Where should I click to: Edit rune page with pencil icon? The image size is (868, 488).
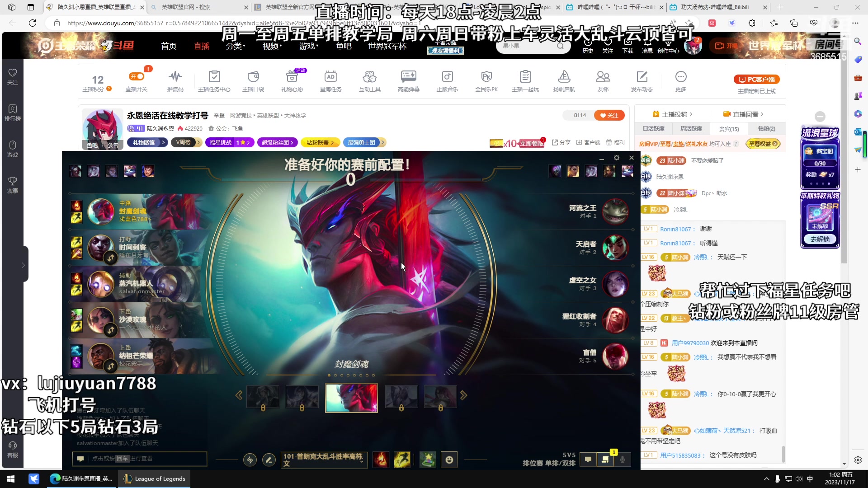pos(269,460)
